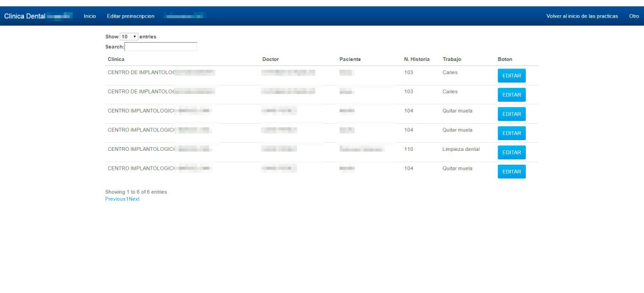The height and width of the screenshot is (293, 644).
Task: Sort table by Doctor column header
Action: coord(270,59)
